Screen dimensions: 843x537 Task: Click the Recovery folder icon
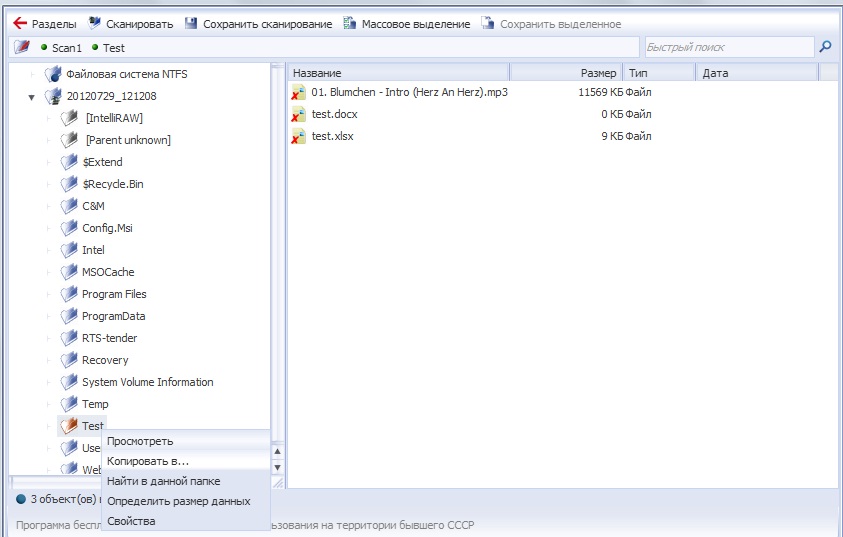click(x=69, y=360)
